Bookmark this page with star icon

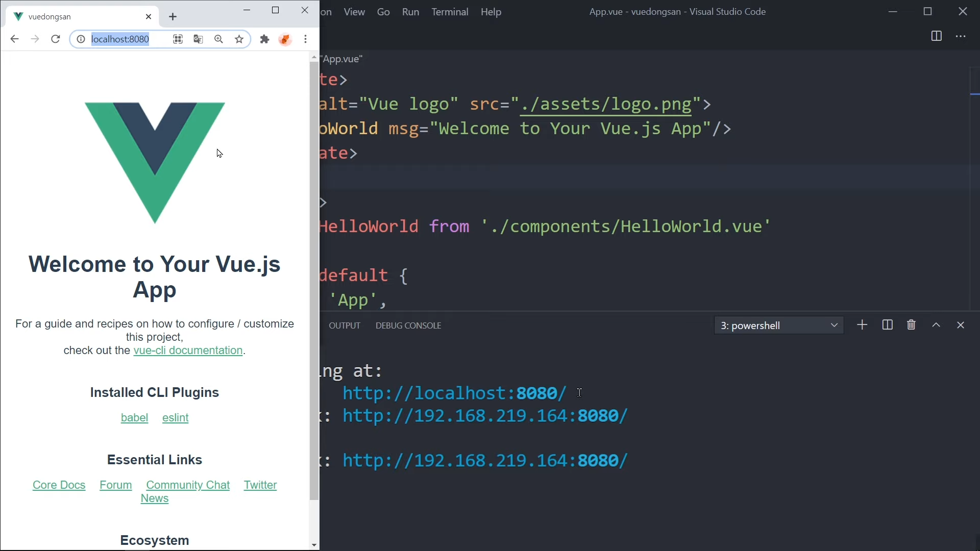[239, 39]
